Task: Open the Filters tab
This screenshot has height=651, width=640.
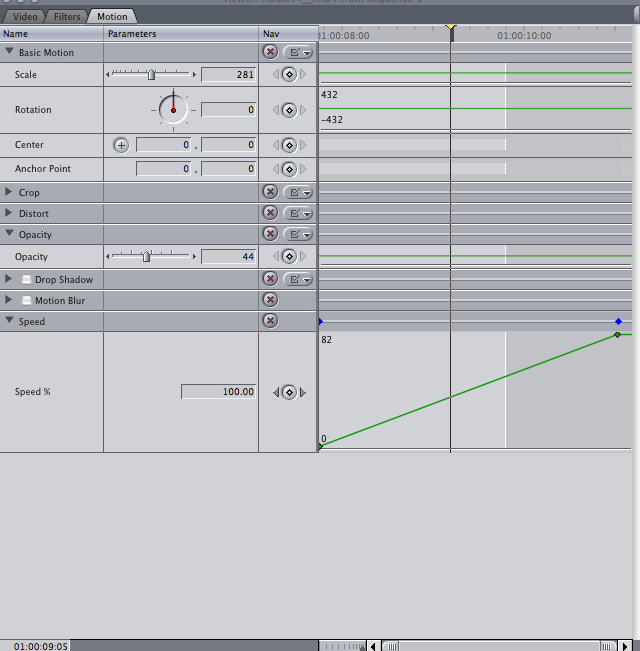Action: coord(67,17)
